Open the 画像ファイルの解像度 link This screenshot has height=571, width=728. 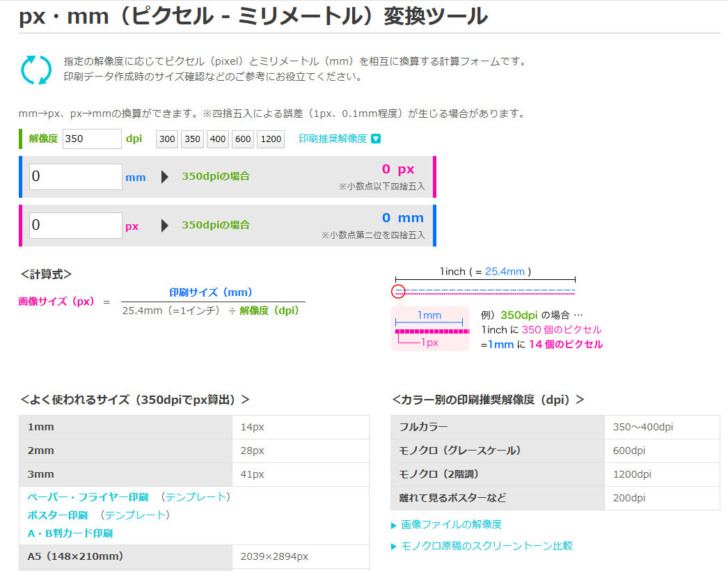pyautogui.click(x=451, y=524)
